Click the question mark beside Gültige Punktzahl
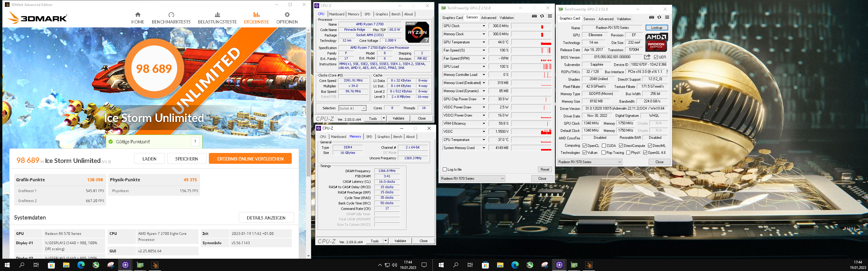Viewport: 868px width, 271px height. click(x=195, y=142)
